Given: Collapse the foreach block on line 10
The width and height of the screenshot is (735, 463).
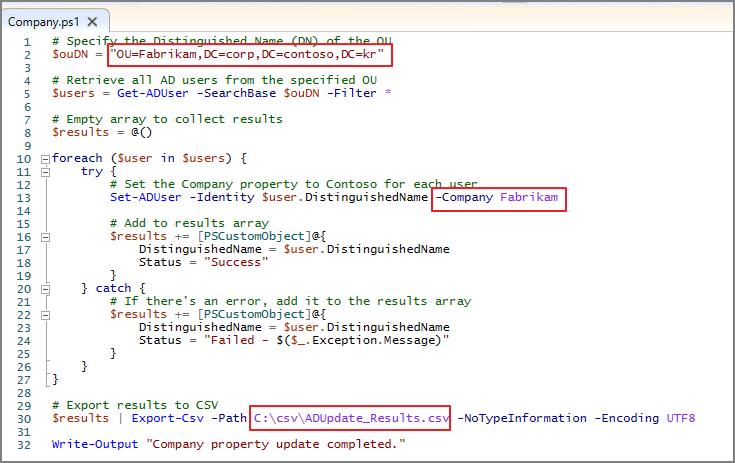Looking at the screenshot, I should click(45, 159).
